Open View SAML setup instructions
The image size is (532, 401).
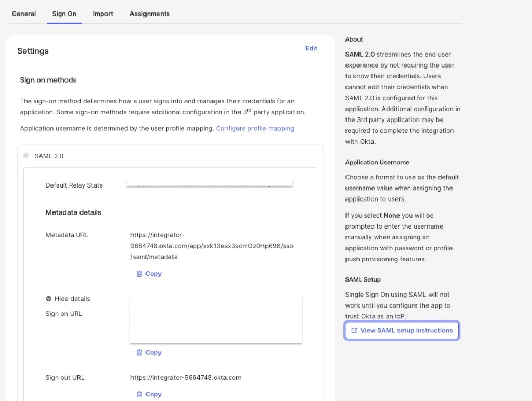click(402, 330)
